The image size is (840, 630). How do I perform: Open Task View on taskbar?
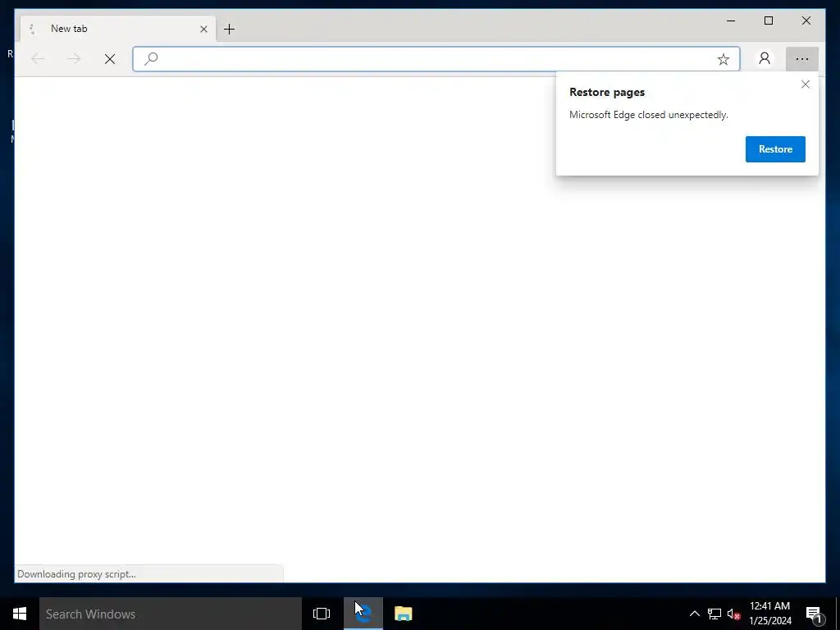tap(322, 614)
